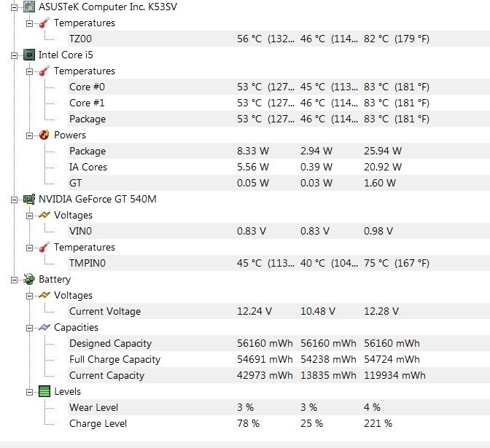Collapse the Intel Core i5 tree node
Viewport: 490px width, 448px height.
point(14,55)
